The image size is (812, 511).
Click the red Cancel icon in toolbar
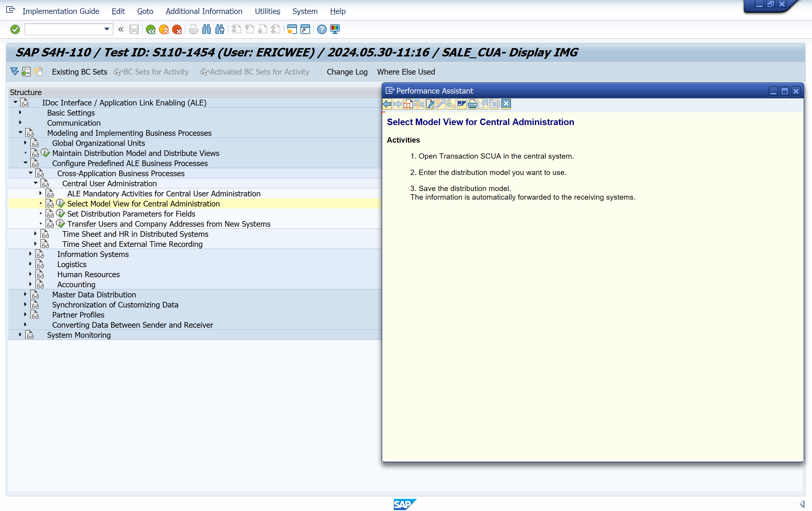pos(177,30)
